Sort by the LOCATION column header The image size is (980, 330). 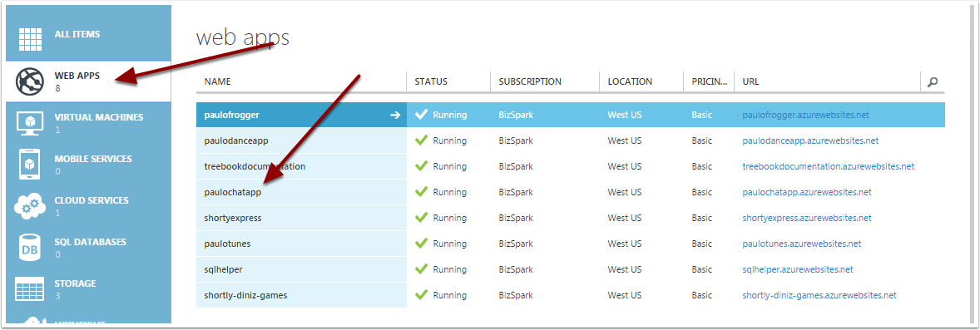pos(630,81)
